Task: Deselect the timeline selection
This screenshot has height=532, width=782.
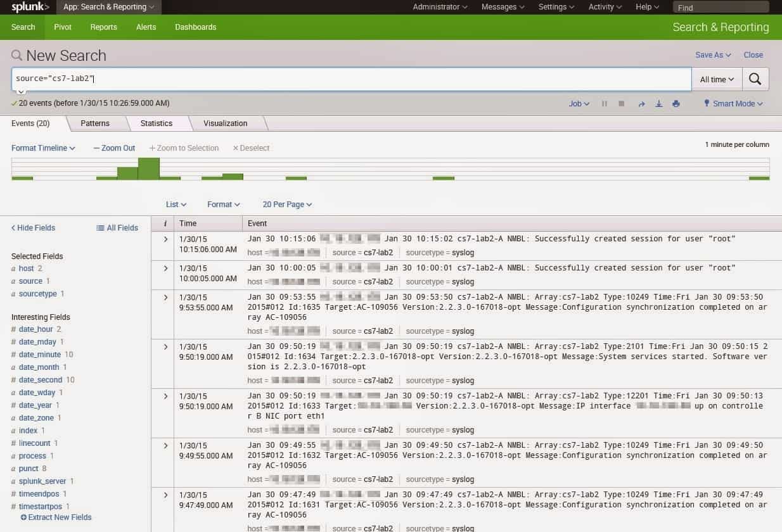Action: (251, 148)
